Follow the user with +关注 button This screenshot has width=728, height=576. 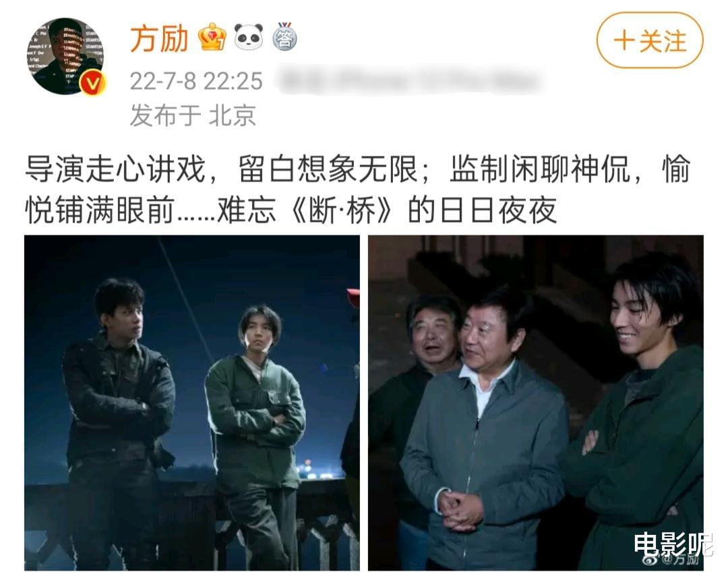(x=650, y=40)
